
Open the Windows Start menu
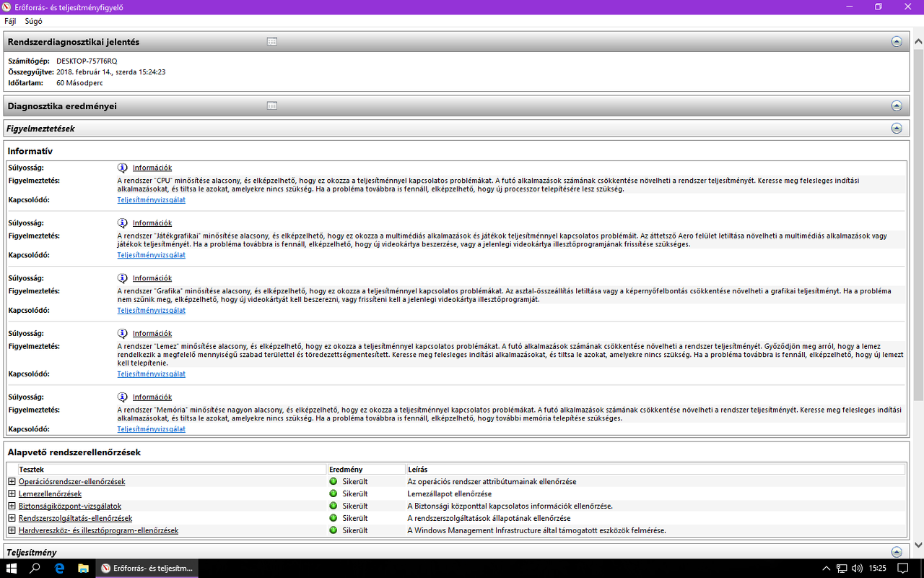pos(12,568)
